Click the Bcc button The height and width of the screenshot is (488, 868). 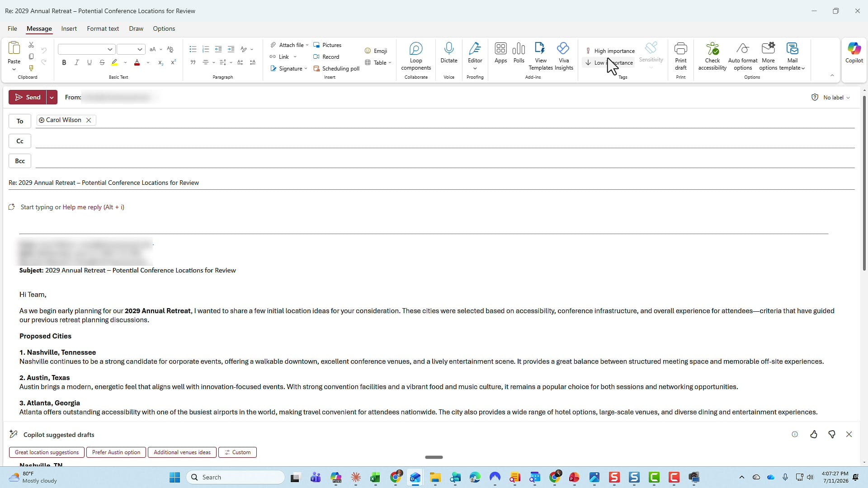click(x=20, y=161)
